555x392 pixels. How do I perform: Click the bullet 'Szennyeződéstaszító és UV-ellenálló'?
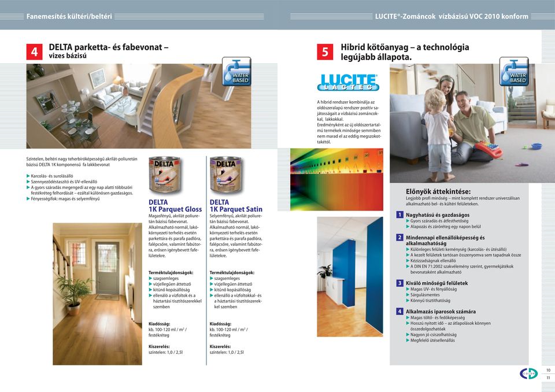click(64, 182)
